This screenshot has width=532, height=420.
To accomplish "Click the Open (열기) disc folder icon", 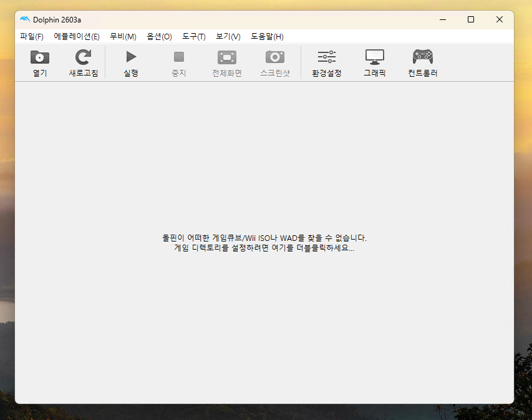I will (40, 58).
